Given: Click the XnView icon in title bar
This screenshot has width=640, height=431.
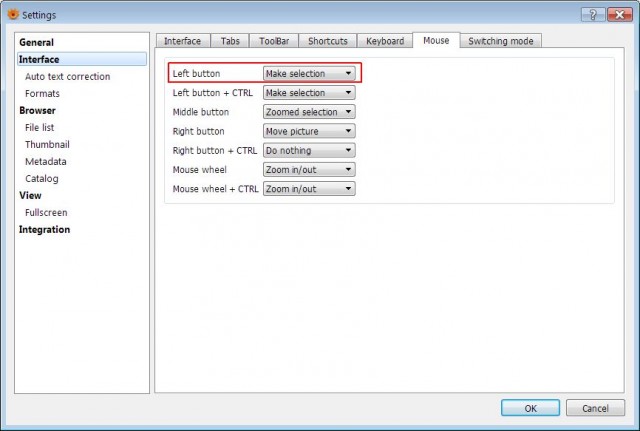Looking at the screenshot, I should (13, 15).
